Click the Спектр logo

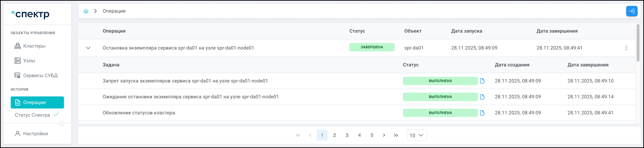[30, 14]
